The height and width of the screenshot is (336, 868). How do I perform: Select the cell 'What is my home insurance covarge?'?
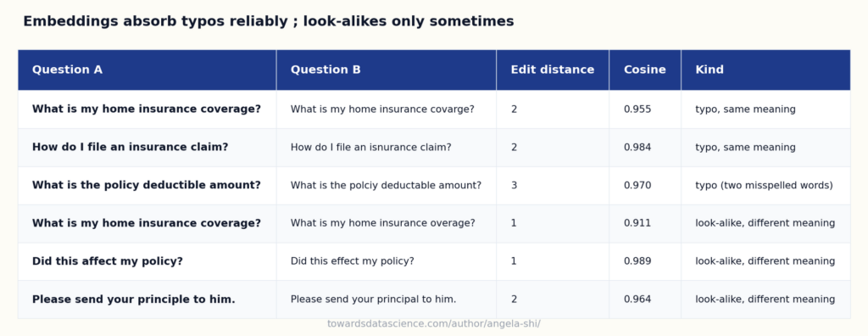(x=387, y=109)
